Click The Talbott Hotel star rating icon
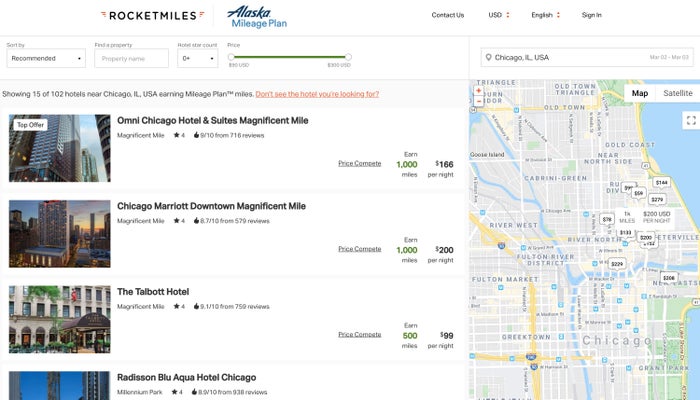The height and width of the screenshot is (400, 700). (177, 306)
